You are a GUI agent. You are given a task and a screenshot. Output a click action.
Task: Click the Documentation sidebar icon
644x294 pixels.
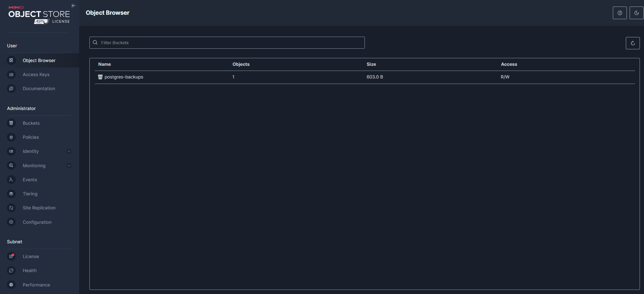coord(11,88)
